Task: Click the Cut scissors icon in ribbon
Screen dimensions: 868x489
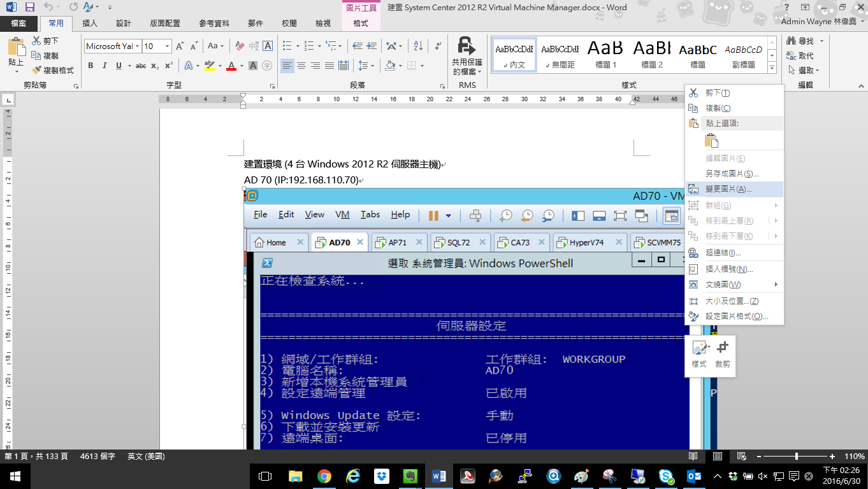Action: click(x=36, y=41)
